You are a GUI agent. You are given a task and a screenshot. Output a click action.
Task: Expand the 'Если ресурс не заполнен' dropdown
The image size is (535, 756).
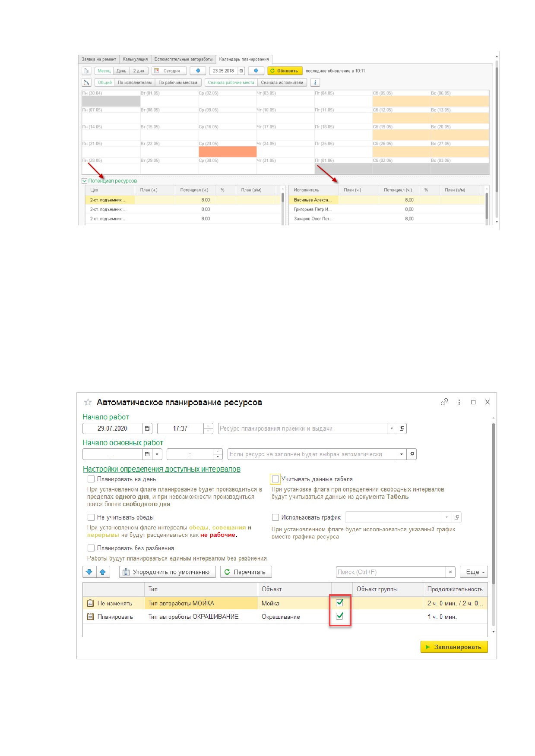pyautogui.click(x=402, y=454)
